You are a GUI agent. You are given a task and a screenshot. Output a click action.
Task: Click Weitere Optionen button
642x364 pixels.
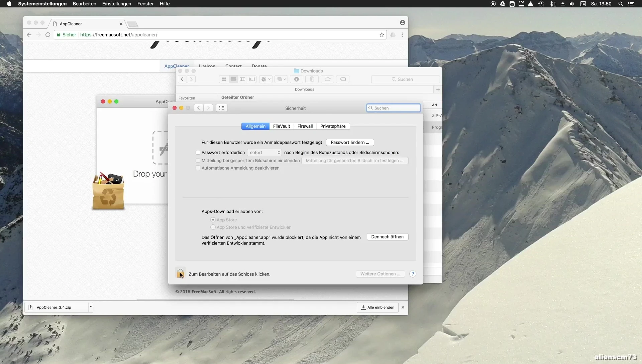pos(380,274)
